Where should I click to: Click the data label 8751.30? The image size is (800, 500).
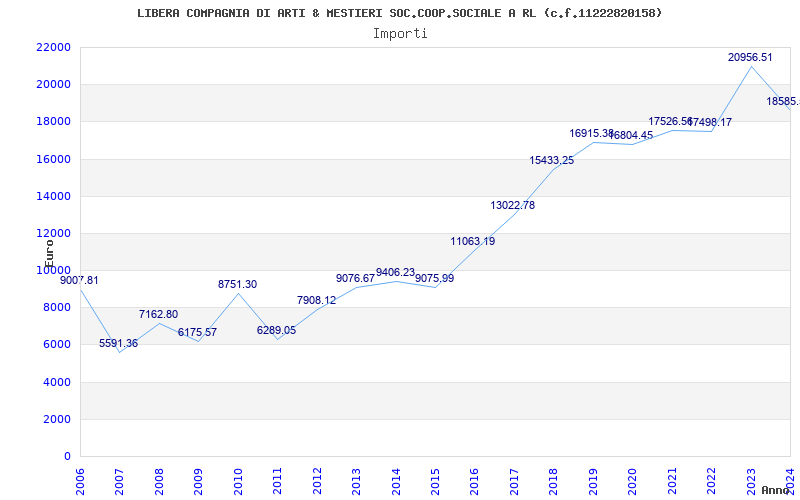pos(237,285)
